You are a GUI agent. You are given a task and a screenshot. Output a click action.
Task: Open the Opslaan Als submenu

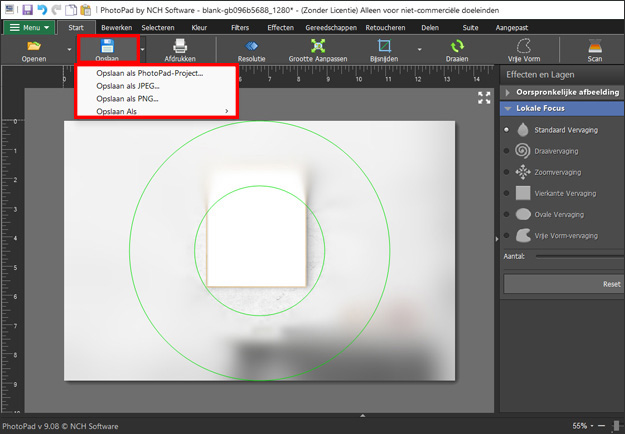pos(157,111)
